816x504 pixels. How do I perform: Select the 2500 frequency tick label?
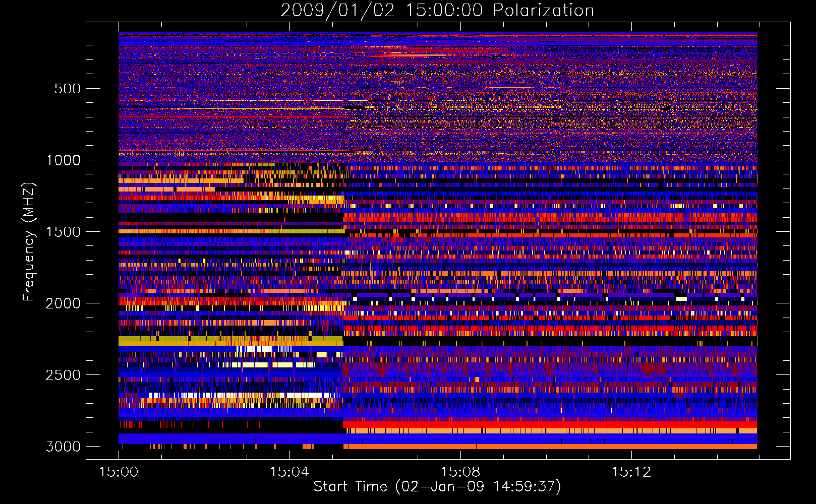click(x=63, y=375)
